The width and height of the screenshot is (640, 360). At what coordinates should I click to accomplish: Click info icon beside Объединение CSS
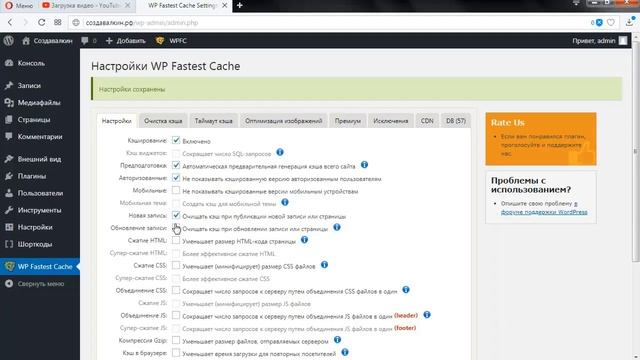tap(406, 290)
